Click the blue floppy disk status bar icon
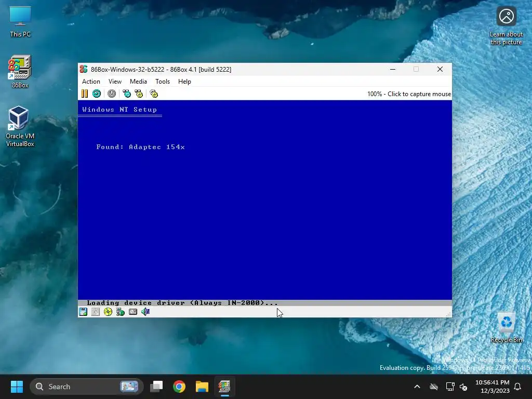Screen dimensions: 532x399 point(83,312)
